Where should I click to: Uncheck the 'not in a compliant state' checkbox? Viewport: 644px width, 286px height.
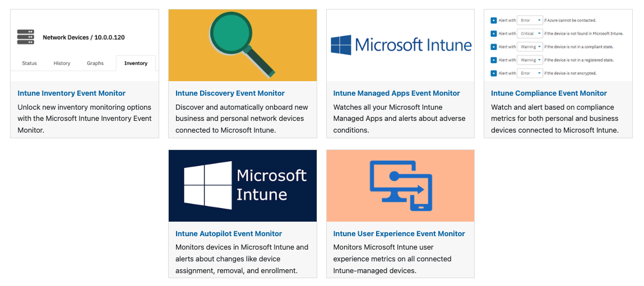[493, 46]
